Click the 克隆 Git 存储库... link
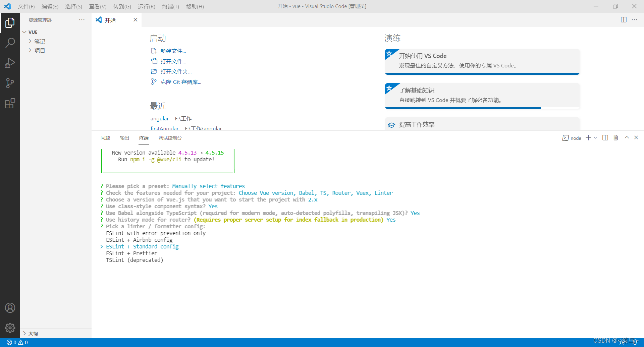Screen dimensions: 644x347 tap(181, 82)
